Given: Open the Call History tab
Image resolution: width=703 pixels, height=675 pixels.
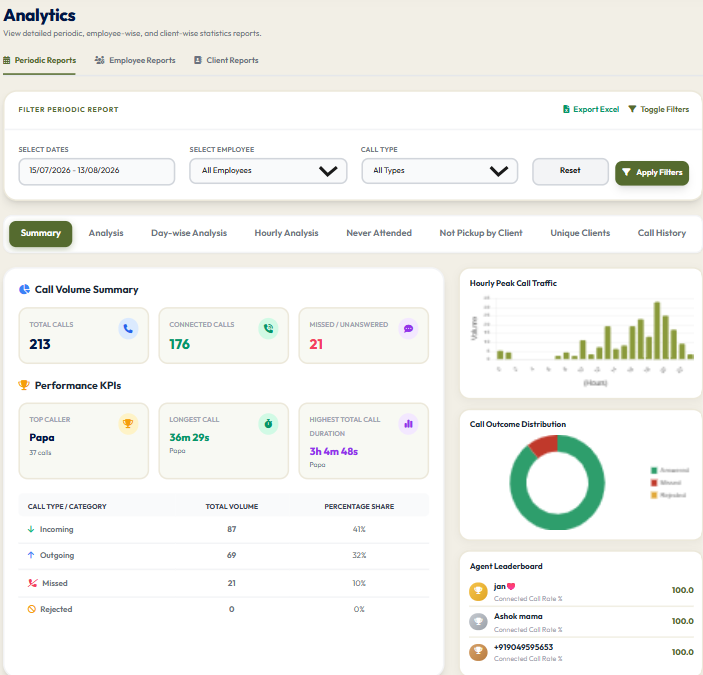Looking at the screenshot, I should pyautogui.click(x=662, y=233).
